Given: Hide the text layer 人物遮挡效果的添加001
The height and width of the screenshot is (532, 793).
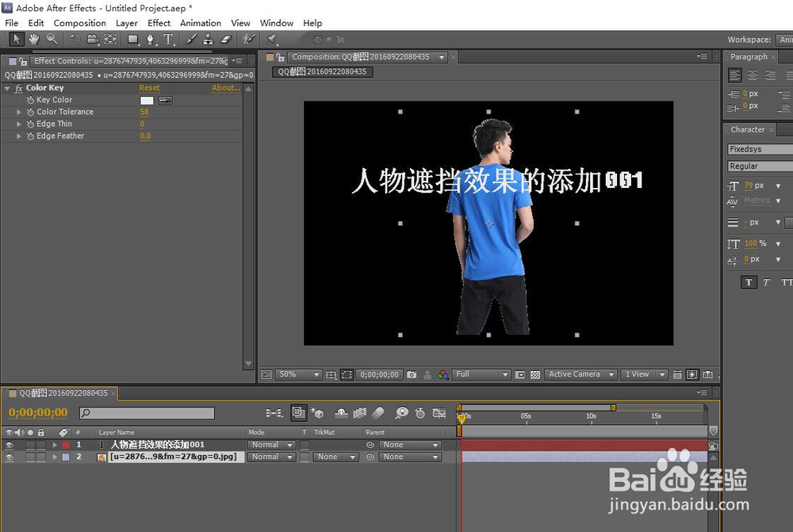Looking at the screenshot, I should [9, 445].
